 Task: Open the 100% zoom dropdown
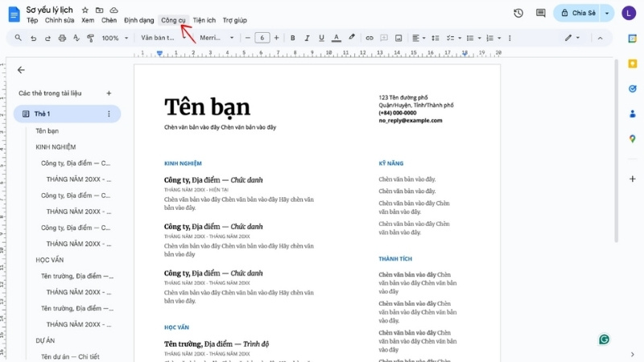click(x=114, y=38)
